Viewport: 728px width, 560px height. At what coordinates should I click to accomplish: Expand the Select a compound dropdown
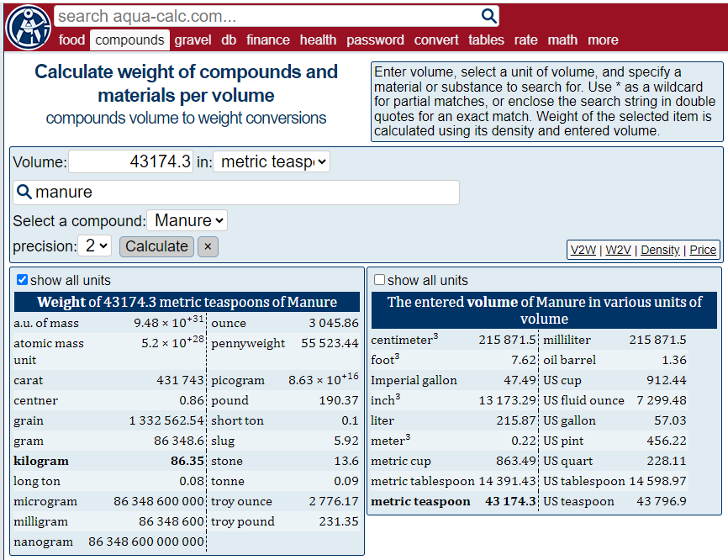(187, 220)
